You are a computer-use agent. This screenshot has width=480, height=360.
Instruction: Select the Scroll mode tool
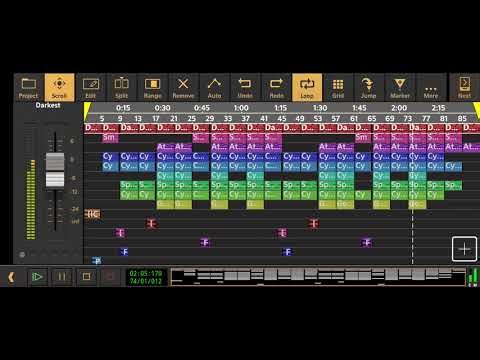(59, 87)
